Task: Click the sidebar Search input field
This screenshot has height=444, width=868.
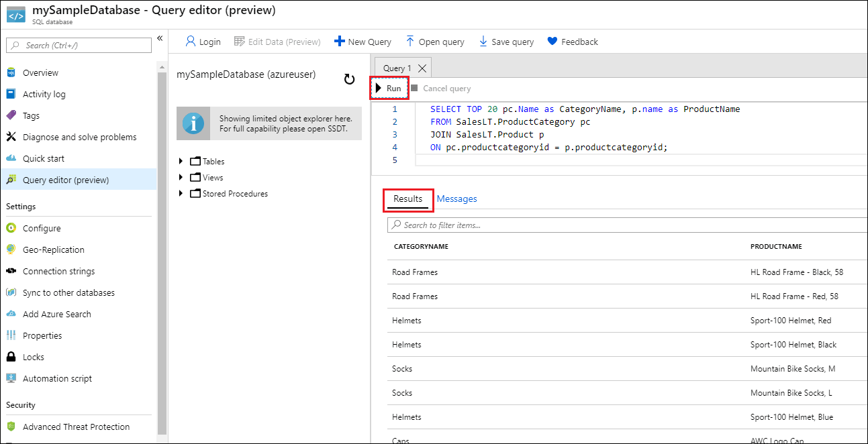Action: tap(79, 45)
